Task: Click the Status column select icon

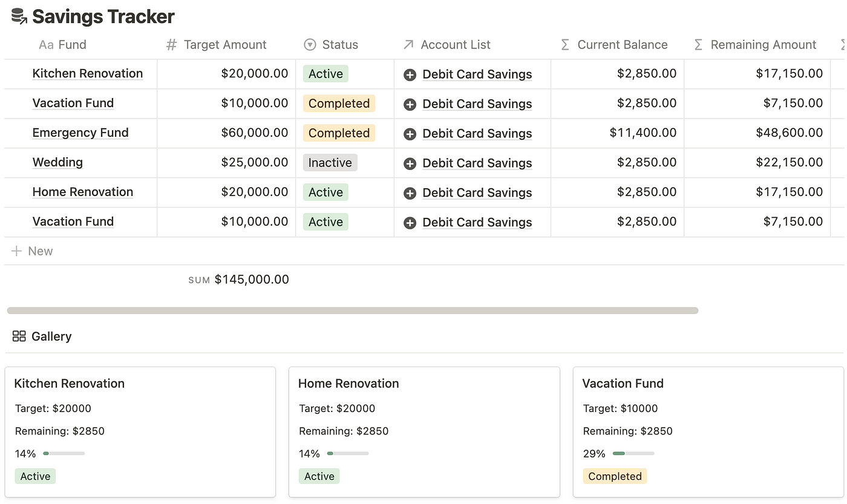Action: pos(310,45)
